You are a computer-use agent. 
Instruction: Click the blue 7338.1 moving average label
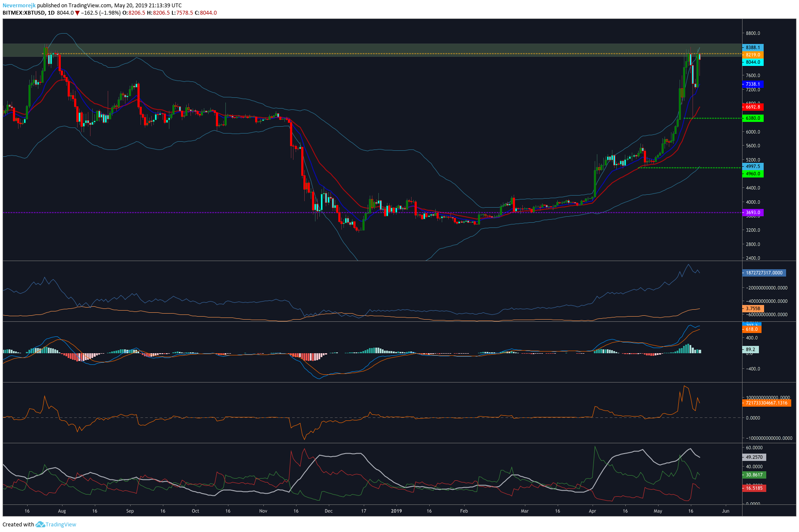pos(753,84)
